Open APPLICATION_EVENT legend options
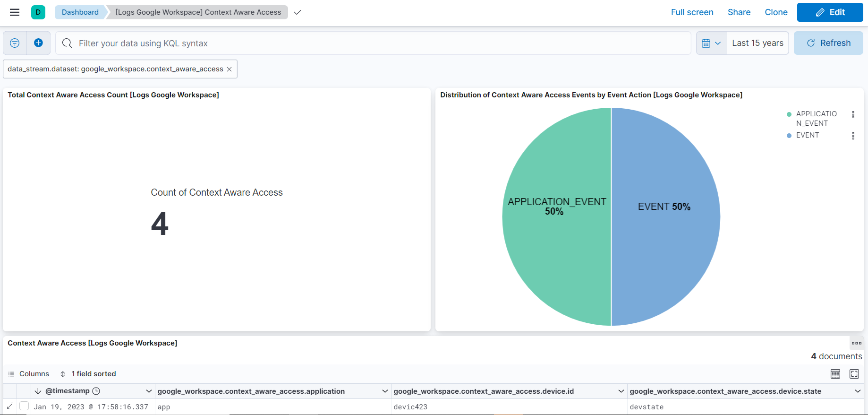868x415 pixels. [x=853, y=114]
